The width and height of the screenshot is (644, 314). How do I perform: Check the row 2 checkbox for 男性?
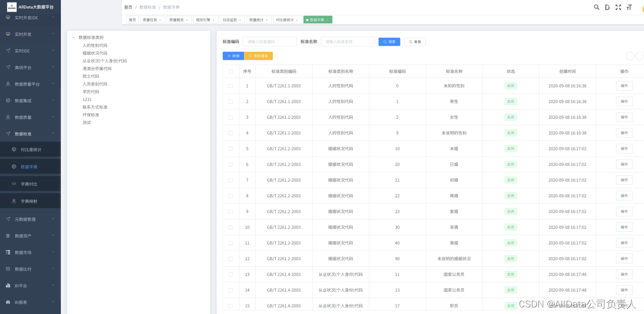230,102
